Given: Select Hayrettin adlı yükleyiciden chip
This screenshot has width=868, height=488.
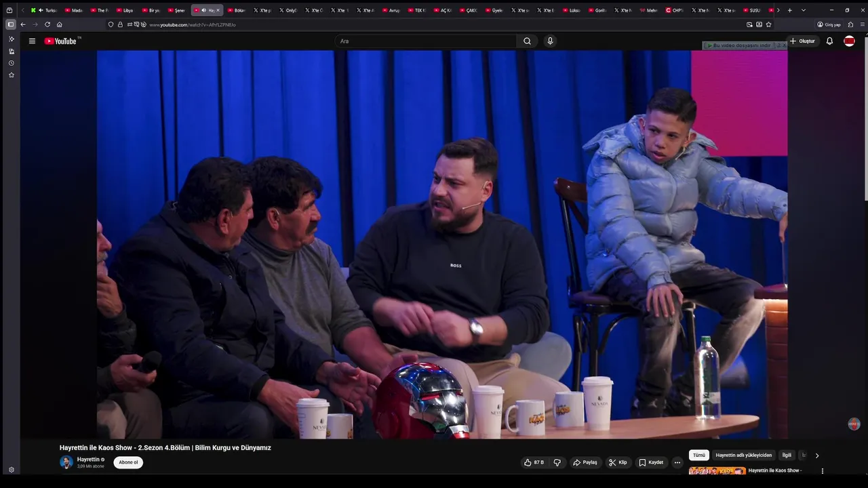Looking at the screenshot, I should click(743, 455).
